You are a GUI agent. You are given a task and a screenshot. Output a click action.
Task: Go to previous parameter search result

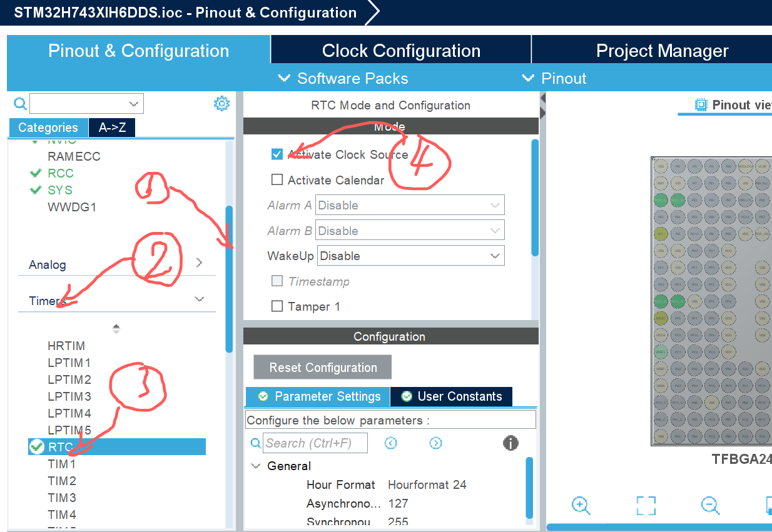coord(391,443)
